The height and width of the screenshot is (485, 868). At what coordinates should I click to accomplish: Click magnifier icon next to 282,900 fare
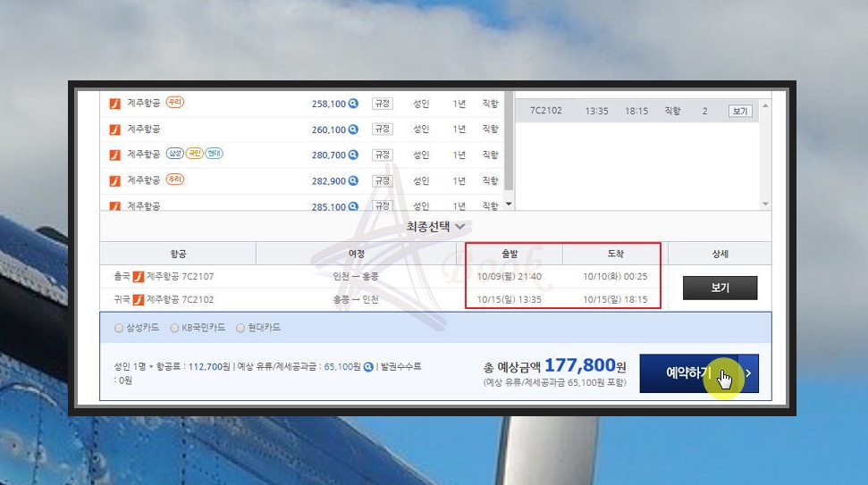[x=353, y=180]
